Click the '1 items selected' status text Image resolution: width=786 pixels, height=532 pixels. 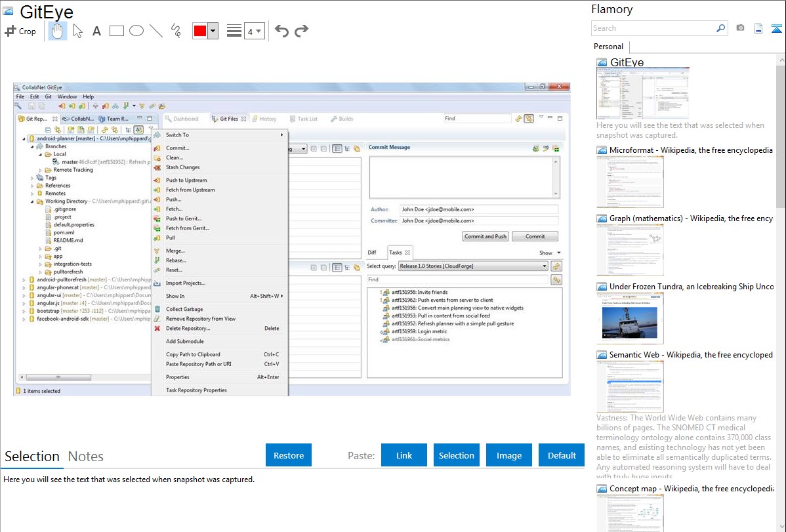click(x=41, y=391)
